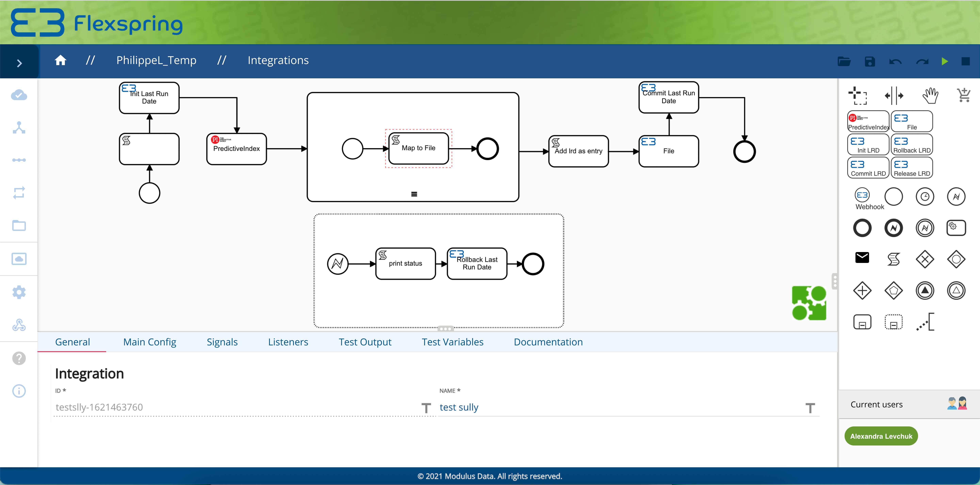Select the Add lrd as entry task
The image size is (980, 485).
coord(578,151)
